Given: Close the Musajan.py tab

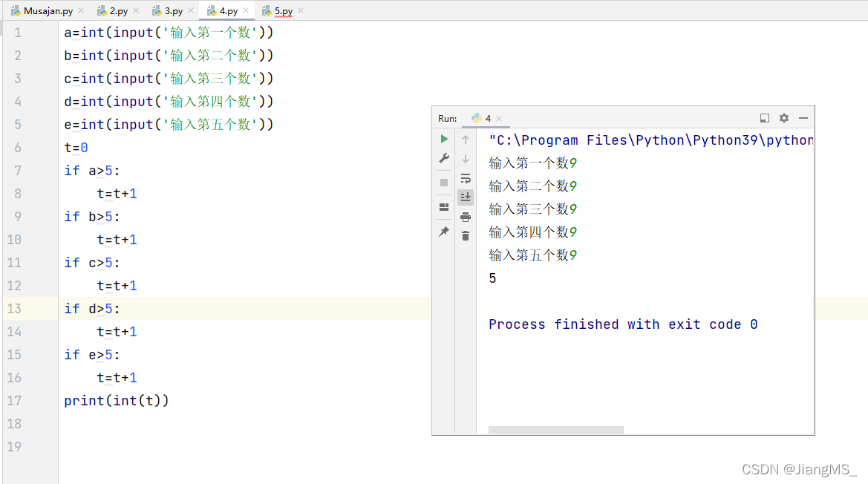Looking at the screenshot, I should pyautogui.click(x=82, y=10).
